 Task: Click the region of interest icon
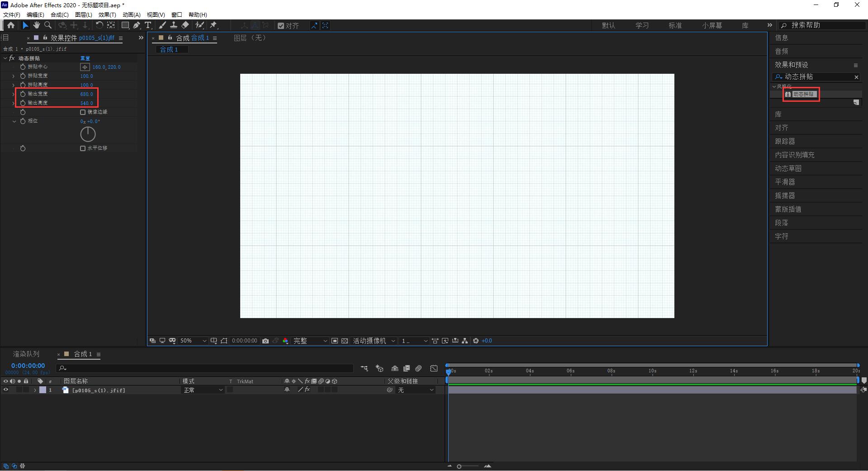(x=335, y=341)
